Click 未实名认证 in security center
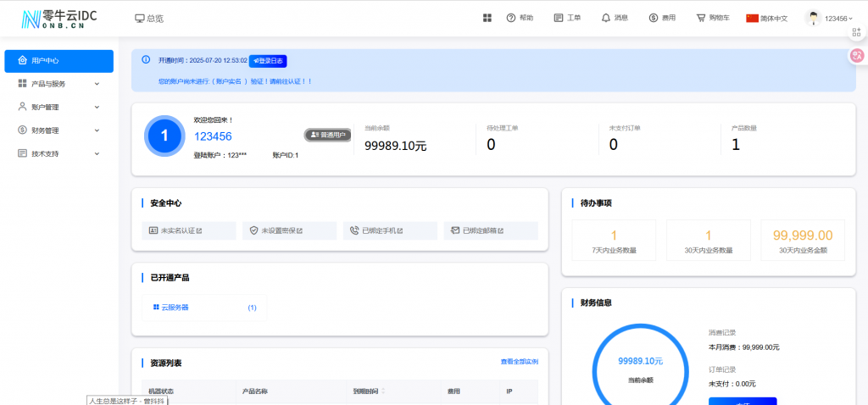 pos(180,230)
